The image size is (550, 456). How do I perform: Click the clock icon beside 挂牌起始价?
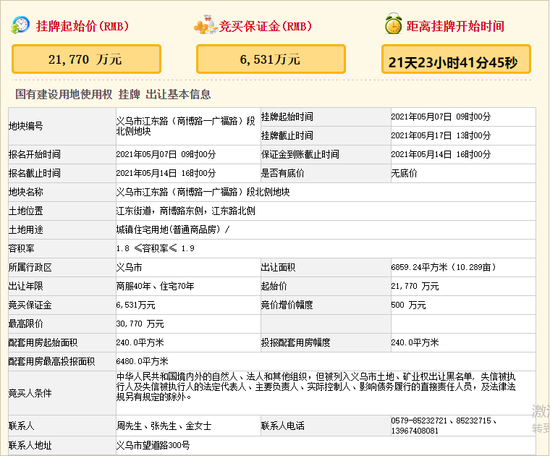point(20,25)
